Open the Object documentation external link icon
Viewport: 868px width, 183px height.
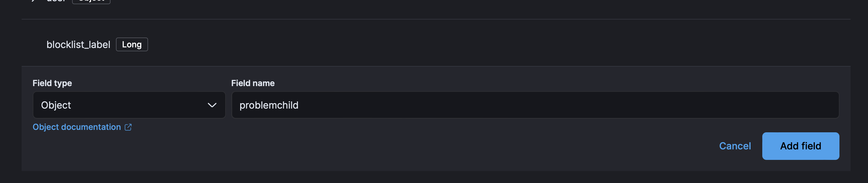coord(128,127)
